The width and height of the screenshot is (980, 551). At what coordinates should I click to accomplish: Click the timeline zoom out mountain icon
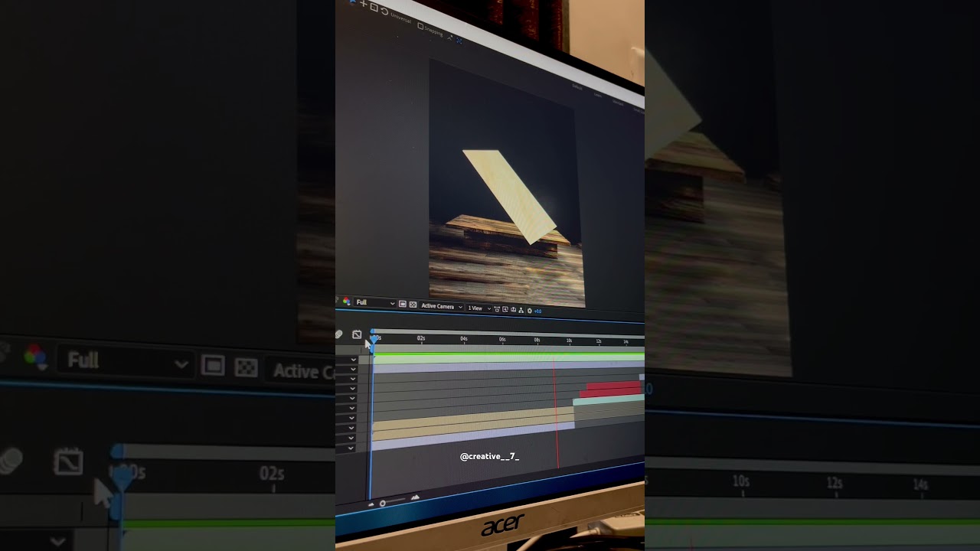pyautogui.click(x=371, y=504)
